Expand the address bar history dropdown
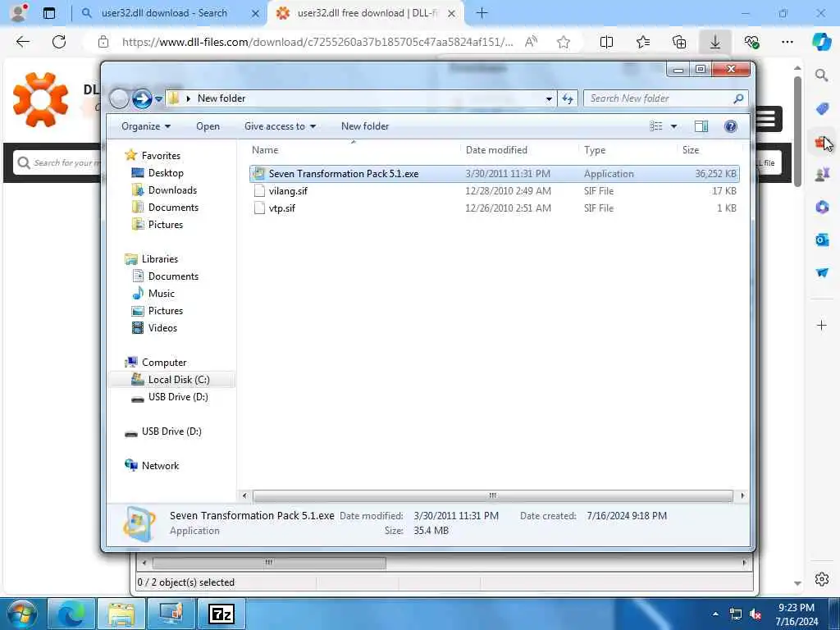Viewport: 840px width, 630px height. 549,98
